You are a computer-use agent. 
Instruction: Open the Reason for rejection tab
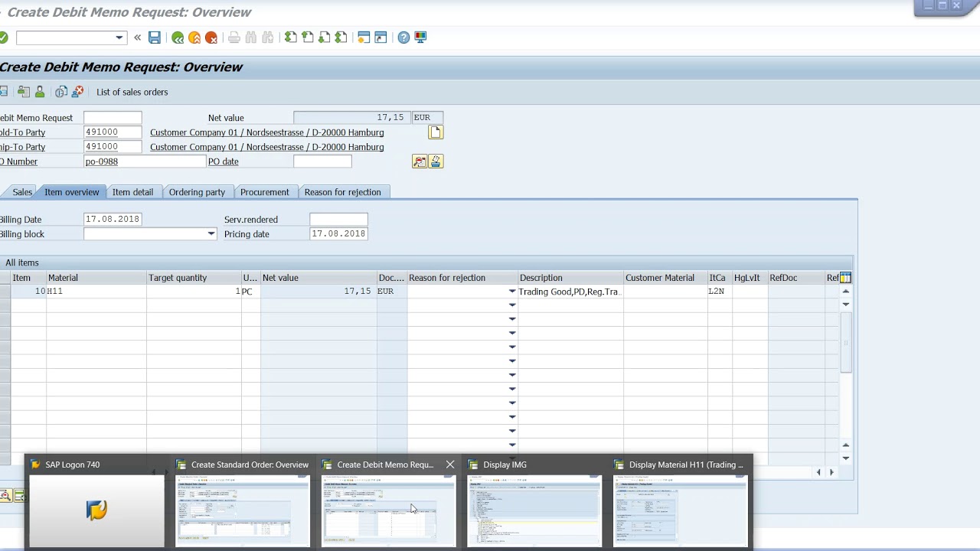[342, 192]
